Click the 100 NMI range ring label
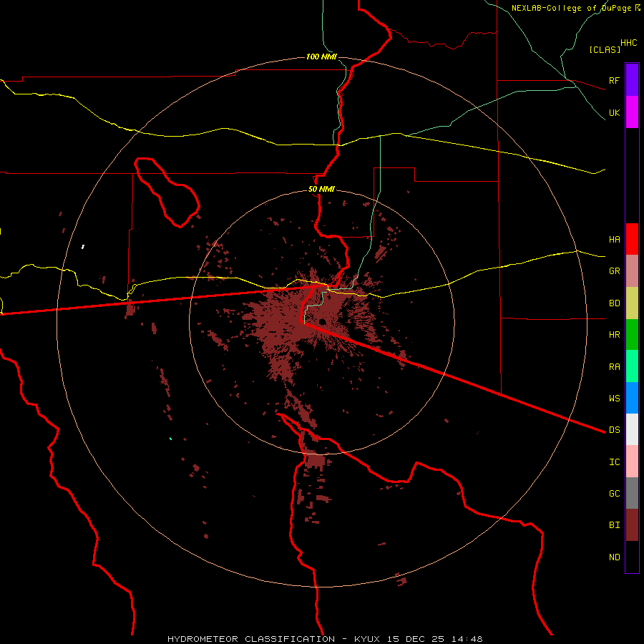Screen dimensions: 644x644 pos(321,57)
